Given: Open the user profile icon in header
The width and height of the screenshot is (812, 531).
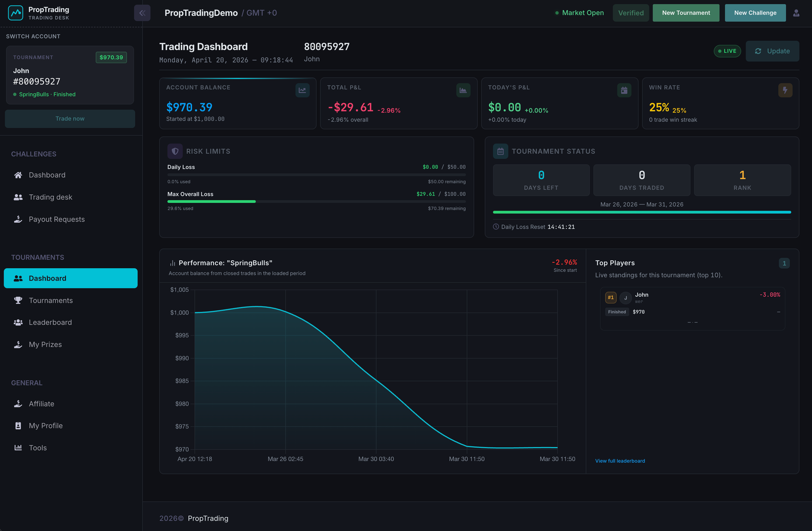Looking at the screenshot, I should (x=796, y=13).
